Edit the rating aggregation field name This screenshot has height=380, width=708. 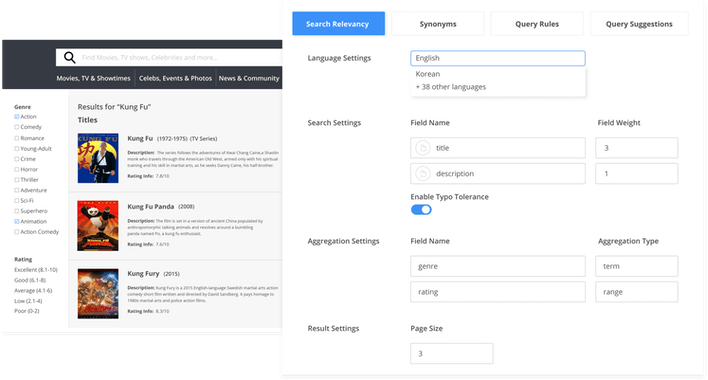point(498,292)
